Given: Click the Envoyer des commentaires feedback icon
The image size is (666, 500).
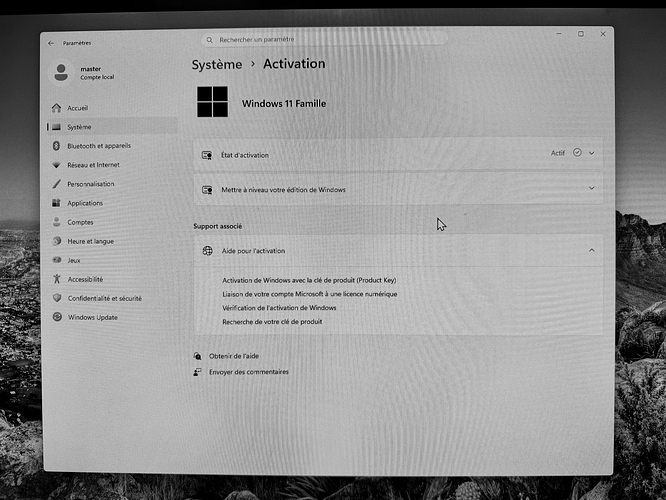Looking at the screenshot, I should pos(198,372).
